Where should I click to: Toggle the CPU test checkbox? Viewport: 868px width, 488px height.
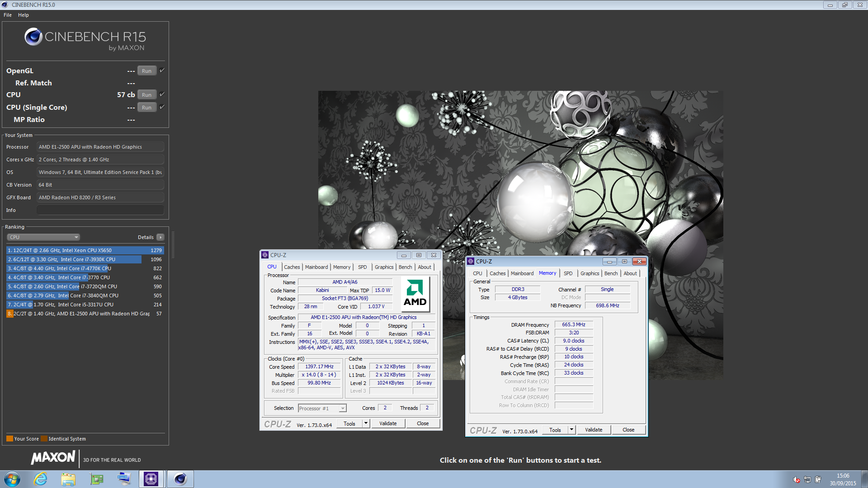(162, 94)
